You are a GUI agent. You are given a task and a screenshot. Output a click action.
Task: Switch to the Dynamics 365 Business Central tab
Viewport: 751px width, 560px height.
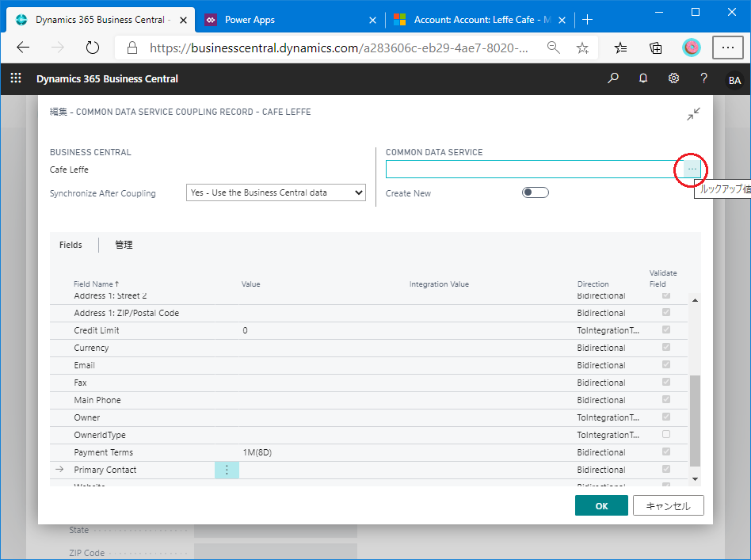point(102,20)
